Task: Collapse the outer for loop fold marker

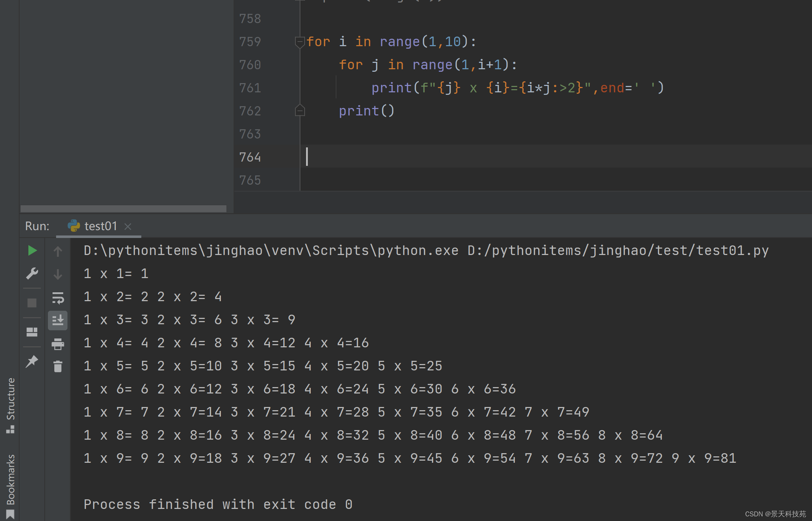Action: (300, 42)
